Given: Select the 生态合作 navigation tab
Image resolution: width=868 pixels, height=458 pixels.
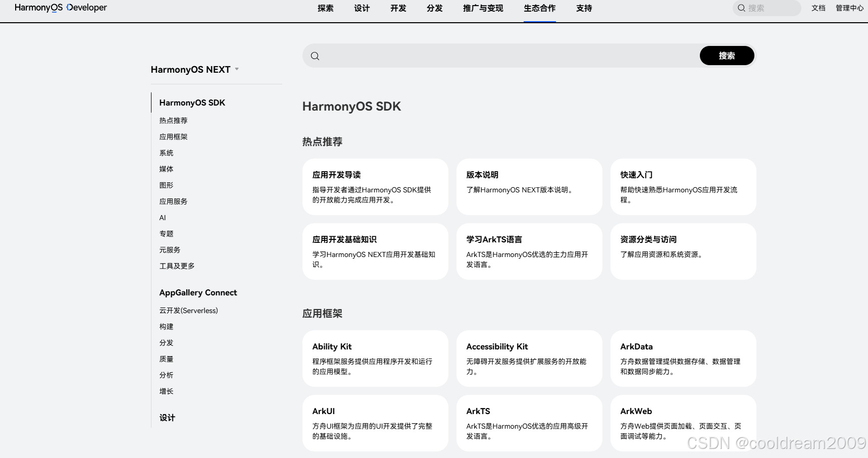Looking at the screenshot, I should 540,8.
